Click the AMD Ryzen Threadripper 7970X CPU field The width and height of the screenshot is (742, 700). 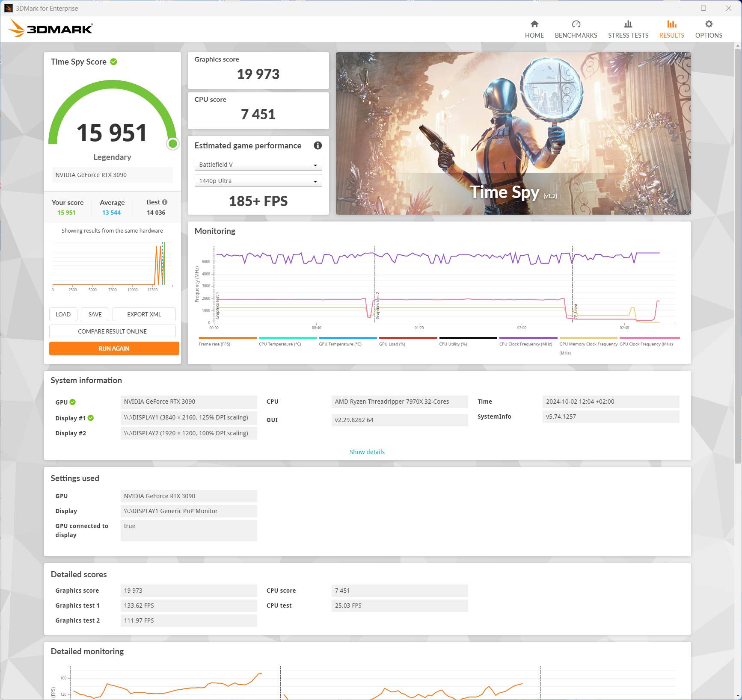coord(400,402)
